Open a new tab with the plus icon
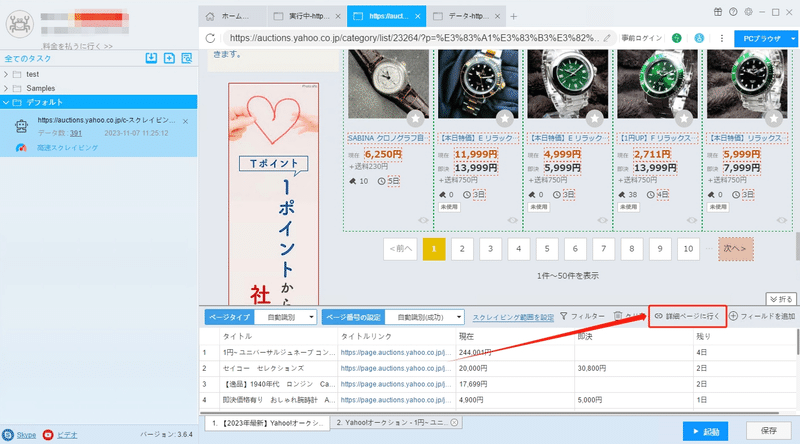 click(514, 16)
